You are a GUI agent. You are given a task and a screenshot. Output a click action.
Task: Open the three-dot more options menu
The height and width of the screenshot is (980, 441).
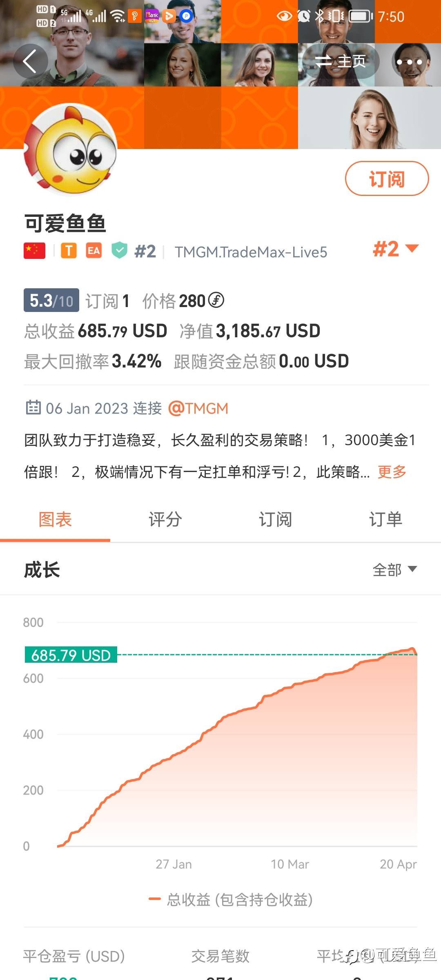(409, 62)
